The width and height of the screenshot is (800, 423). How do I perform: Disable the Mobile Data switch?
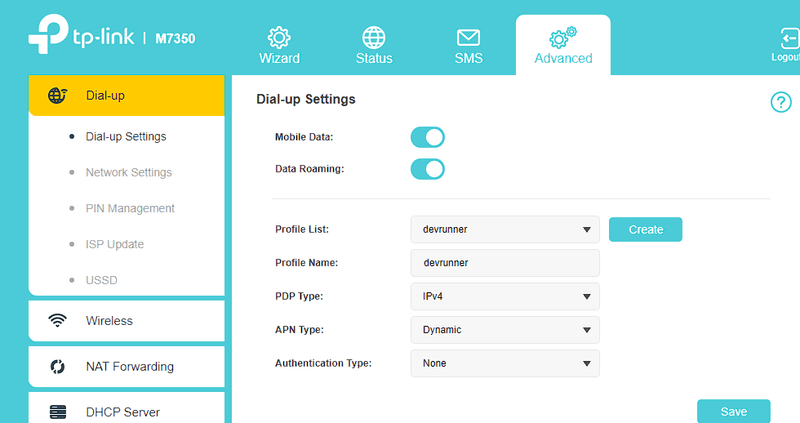pos(428,137)
